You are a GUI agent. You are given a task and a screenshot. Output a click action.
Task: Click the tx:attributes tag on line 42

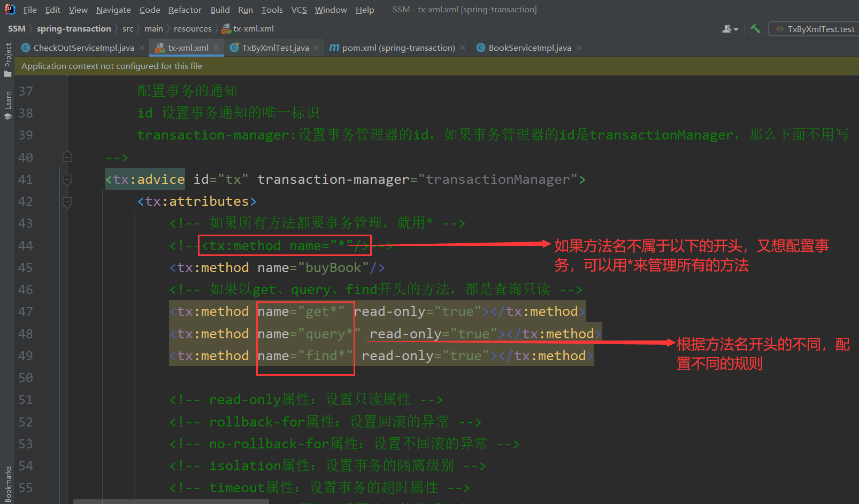click(197, 201)
